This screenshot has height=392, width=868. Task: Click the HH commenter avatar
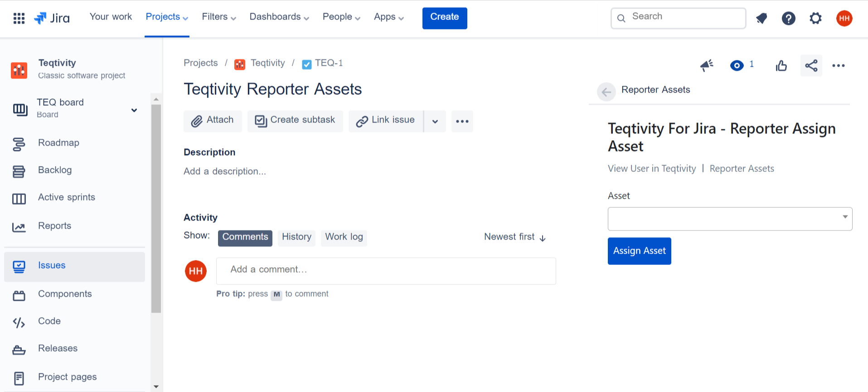point(196,271)
